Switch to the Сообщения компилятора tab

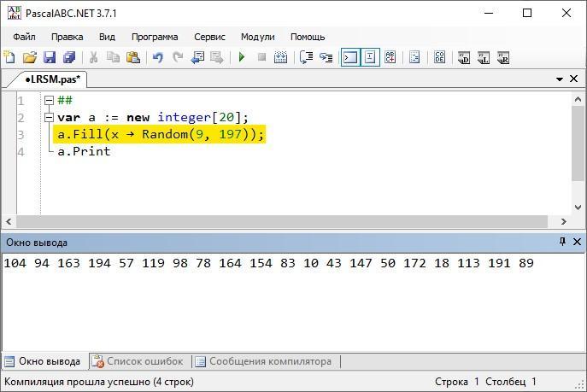pyautogui.click(x=263, y=361)
